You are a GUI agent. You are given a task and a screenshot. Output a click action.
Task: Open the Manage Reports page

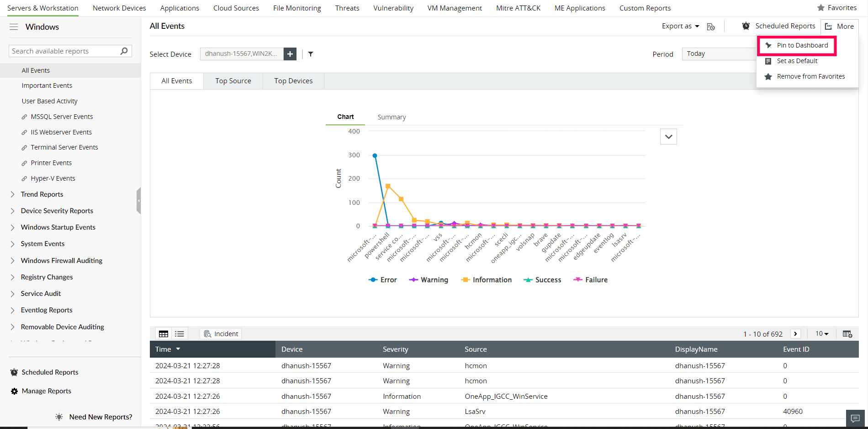coord(46,391)
